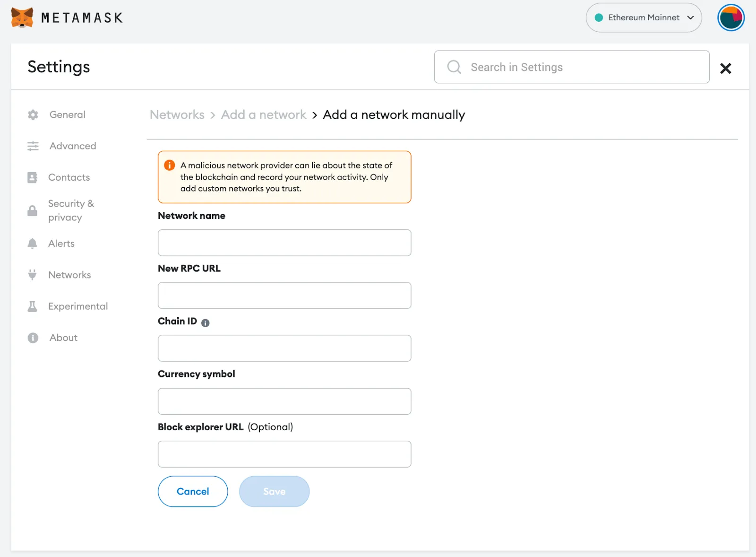Click inside the Network name field
Viewport: 756px width, 557px height.
coord(284,243)
